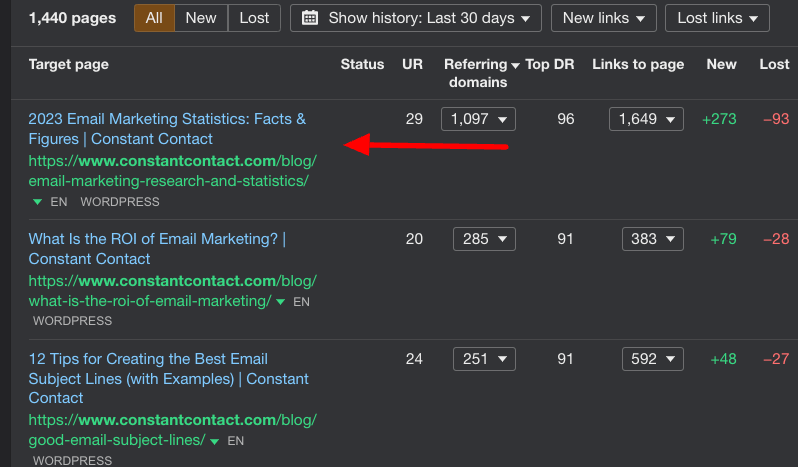The width and height of the screenshot is (798, 467).
Task: Open the 383 links to page dropdown
Action: pyautogui.click(x=653, y=239)
